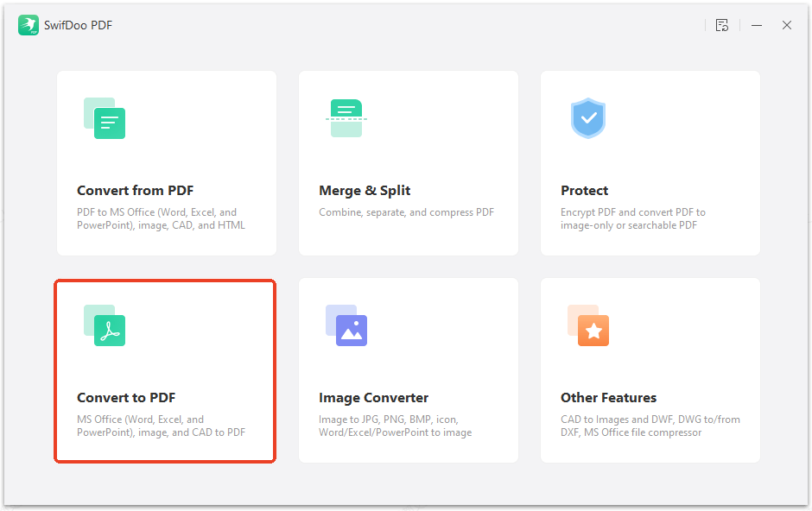Open the highlighted Convert to PDF card
Viewport: 812px width, 511px height.
(164, 370)
